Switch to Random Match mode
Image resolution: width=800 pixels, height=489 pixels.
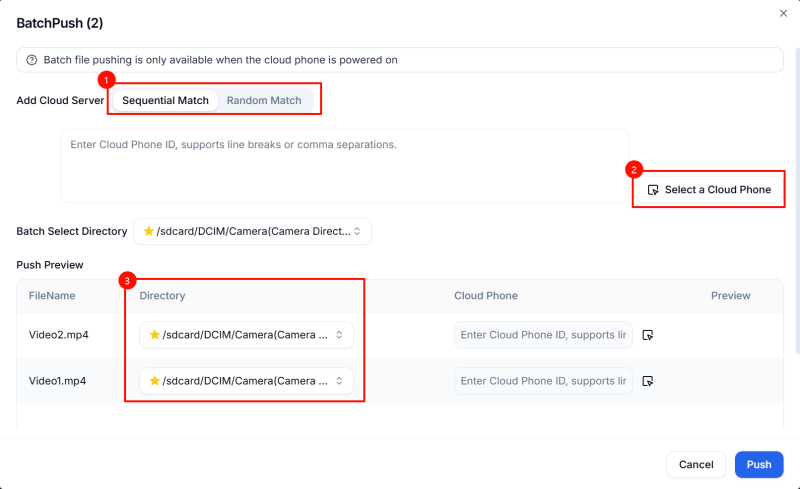(264, 101)
